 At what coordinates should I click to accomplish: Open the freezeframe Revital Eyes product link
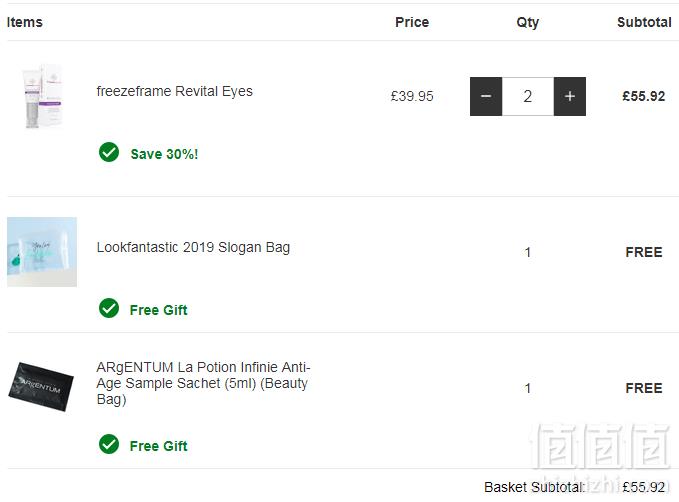175,91
